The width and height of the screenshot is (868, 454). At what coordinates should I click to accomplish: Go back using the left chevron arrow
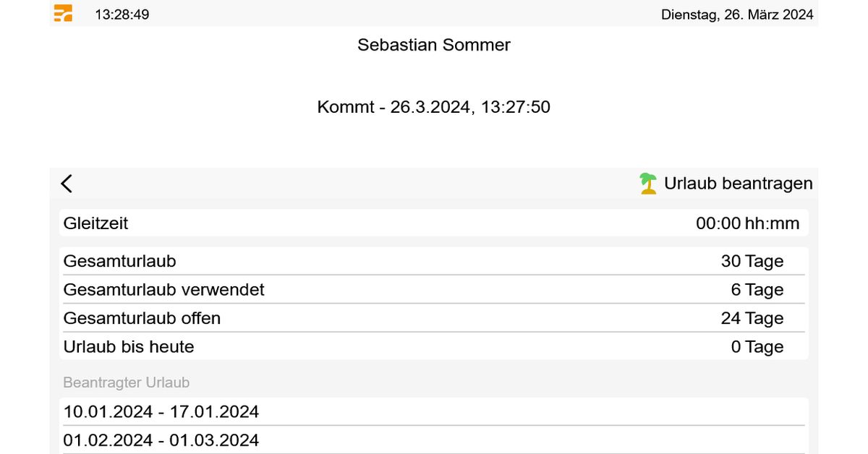click(x=67, y=184)
